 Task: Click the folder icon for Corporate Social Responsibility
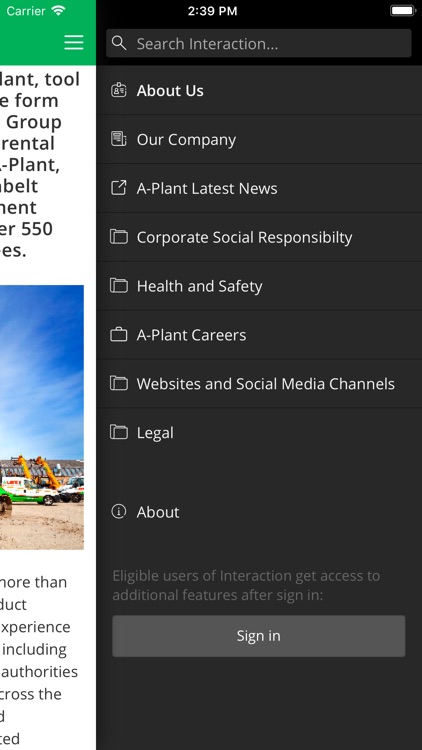click(119, 236)
